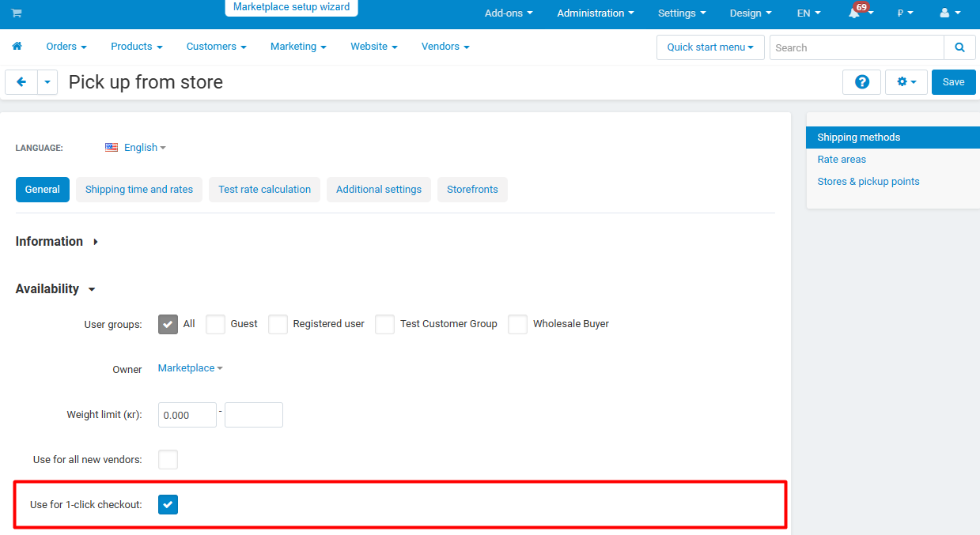
Task: Go to Rate areas
Action: (x=842, y=160)
